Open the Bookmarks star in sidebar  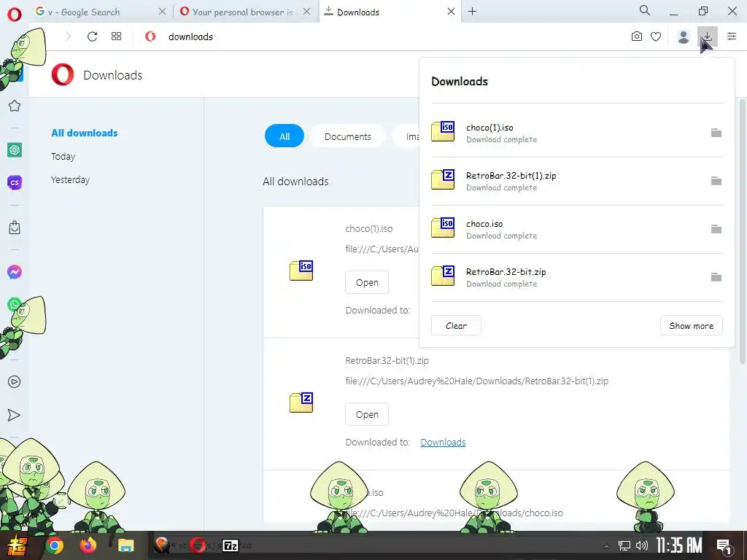[x=15, y=106]
